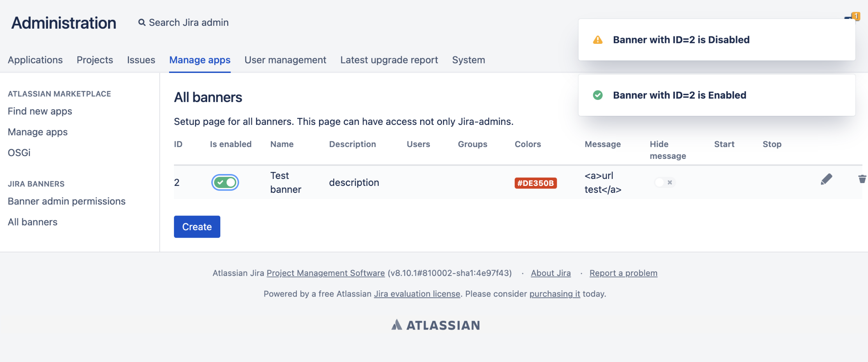The width and height of the screenshot is (868, 362).
Task: Click the description cell text
Action: pyautogui.click(x=354, y=183)
